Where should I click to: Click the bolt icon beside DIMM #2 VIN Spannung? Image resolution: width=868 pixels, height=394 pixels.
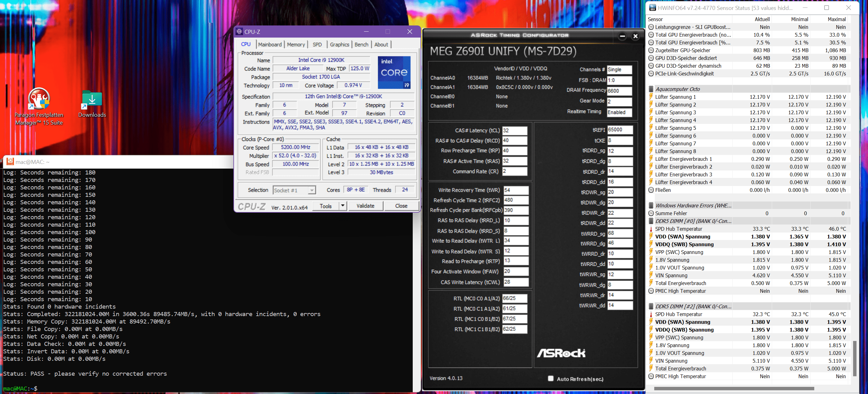(651, 361)
